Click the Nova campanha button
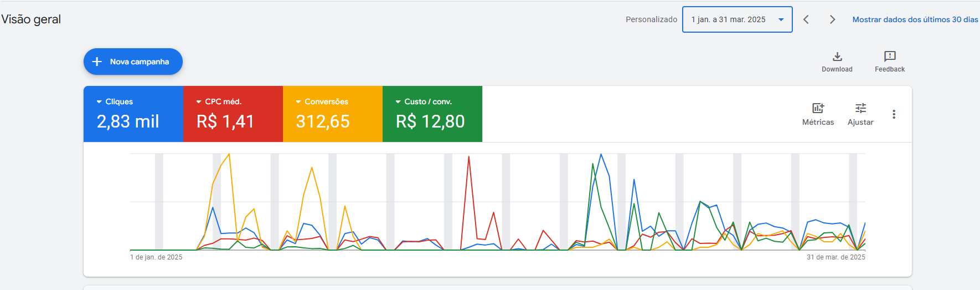This screenshot has width=980, height=290. (x=133, y=62)
